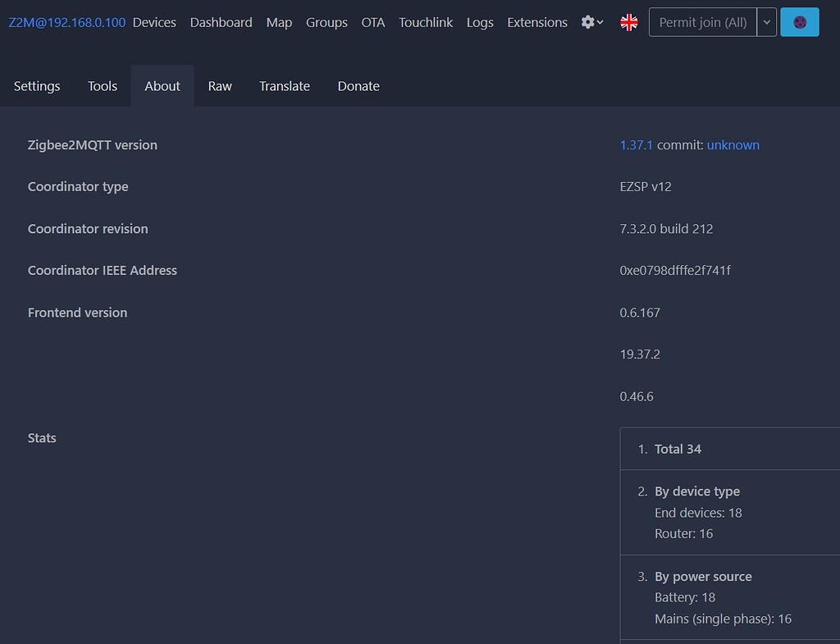This screenshot has width=840, height=644.
Task: Switch to the Settings tab
Action: click(37, 85)
